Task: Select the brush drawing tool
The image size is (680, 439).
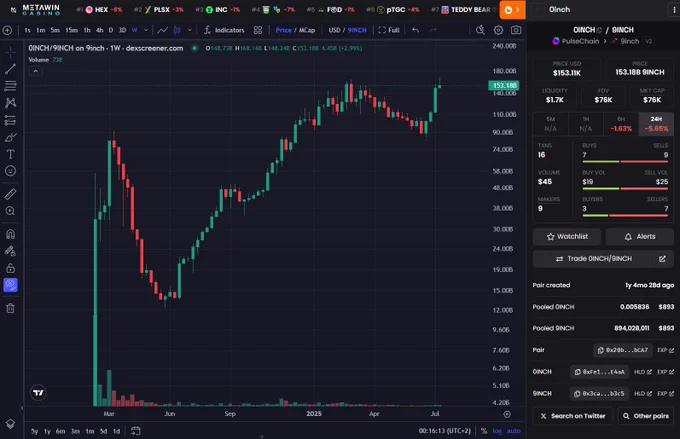Action: [x=10, y=138]
